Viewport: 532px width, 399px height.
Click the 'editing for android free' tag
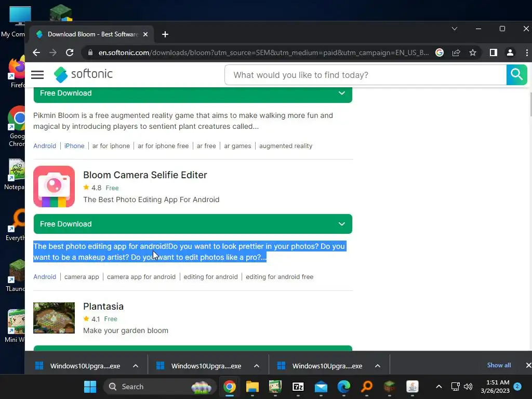point(280,277)
